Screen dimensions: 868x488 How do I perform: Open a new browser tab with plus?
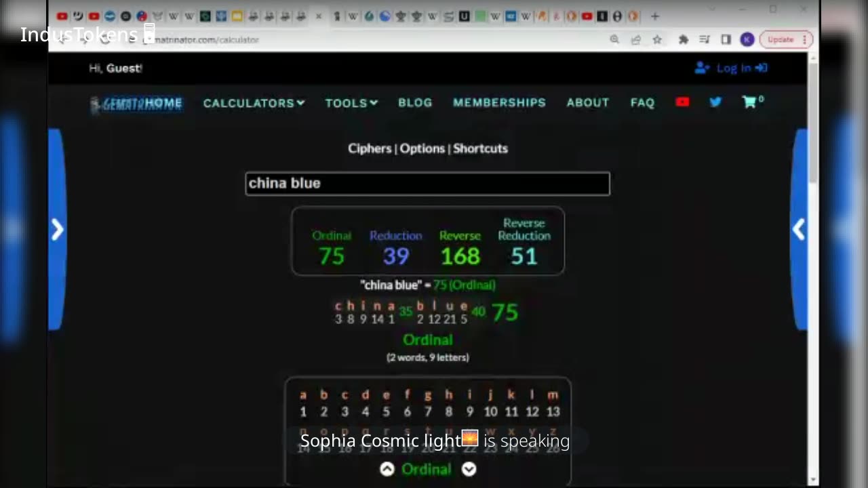654,16
